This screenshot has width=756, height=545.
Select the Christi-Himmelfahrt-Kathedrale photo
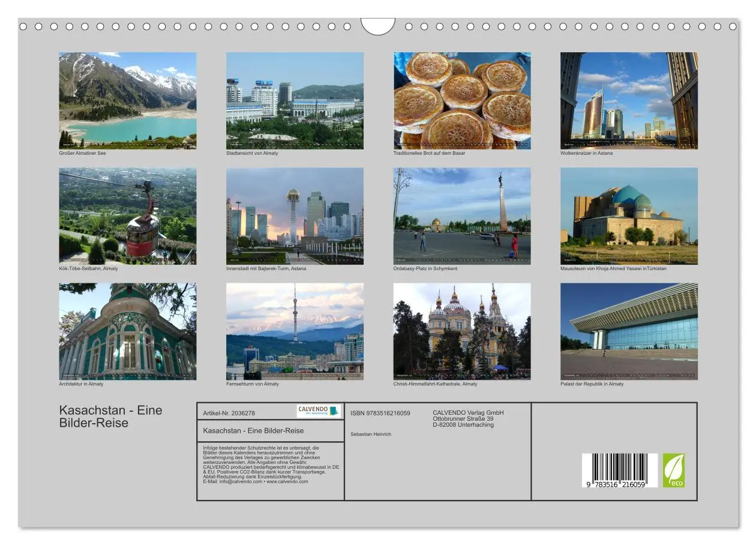click(462, 331)
